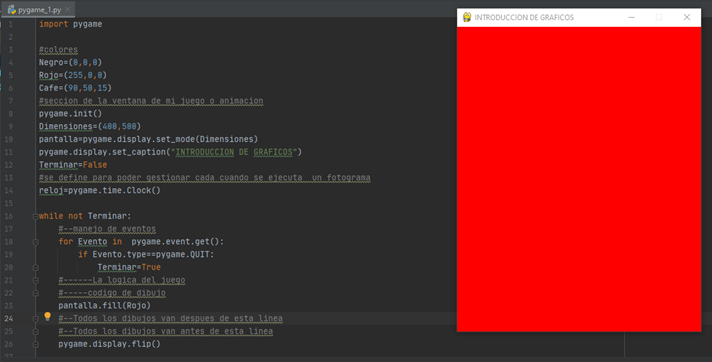Click the '#-----codigo de dibujo' comment
This screenshot has height=362, width=712.
point(112,293)
